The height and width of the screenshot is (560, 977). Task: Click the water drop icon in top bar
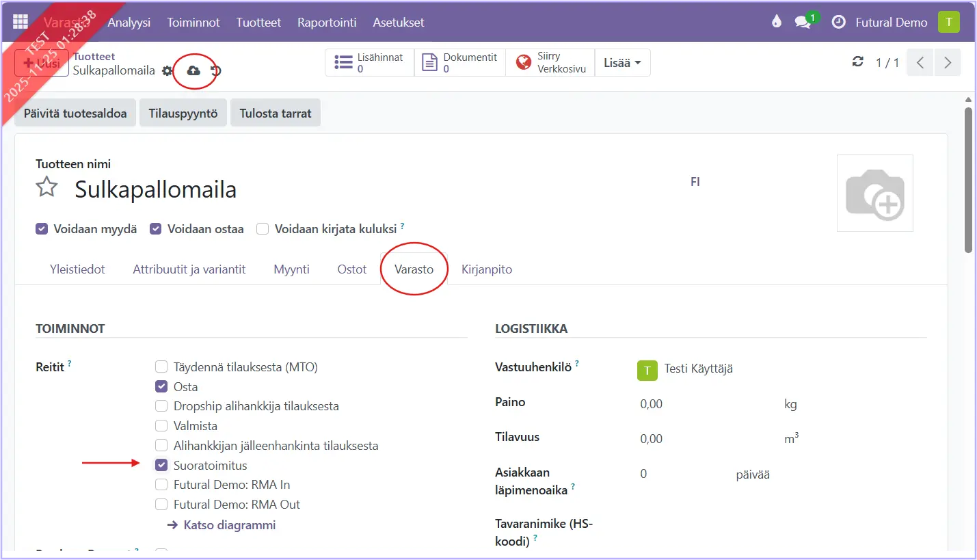click(x=776, y=22)
